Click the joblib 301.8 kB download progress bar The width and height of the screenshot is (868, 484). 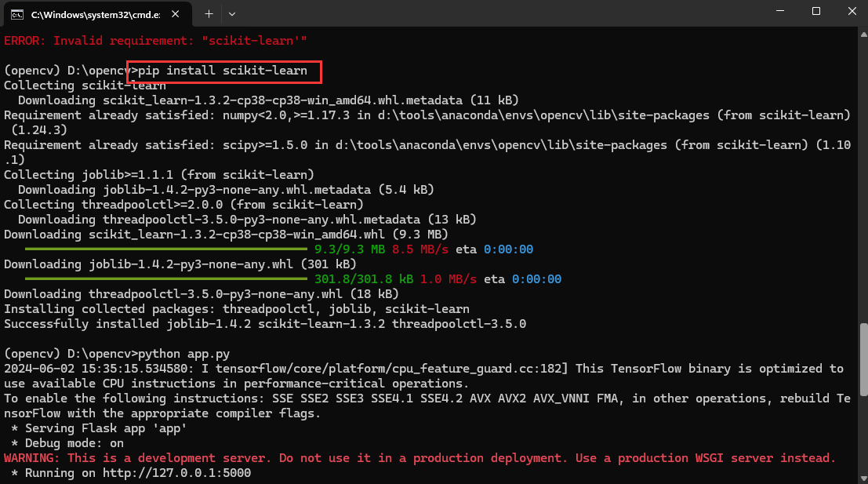pos(165,278)
